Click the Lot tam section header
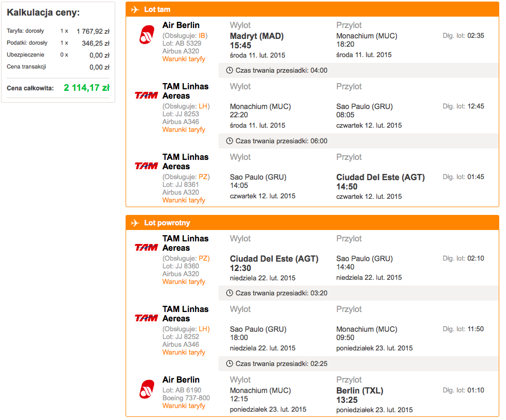This screenshot has width=506, height=420. [312, 9]
